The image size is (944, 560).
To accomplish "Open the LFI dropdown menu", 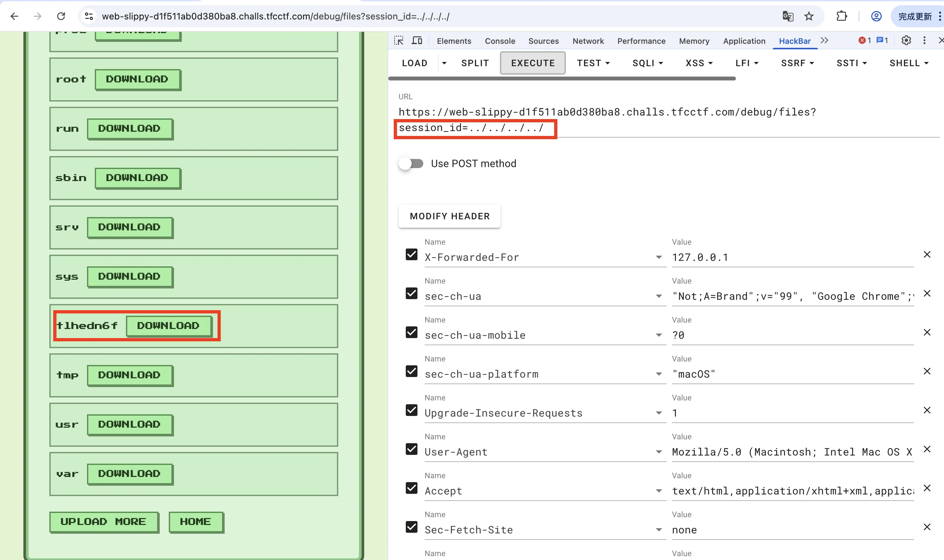I will click(747, 63).
